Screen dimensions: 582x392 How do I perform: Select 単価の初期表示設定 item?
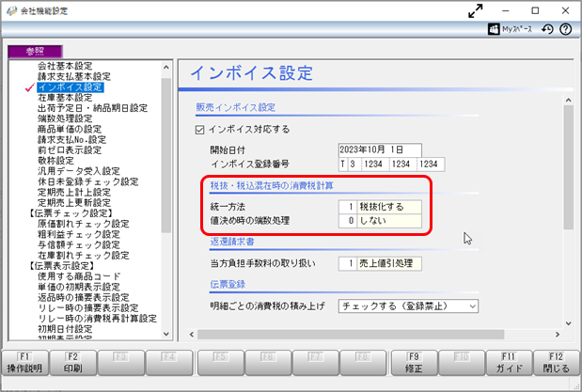tap(79, 287)
